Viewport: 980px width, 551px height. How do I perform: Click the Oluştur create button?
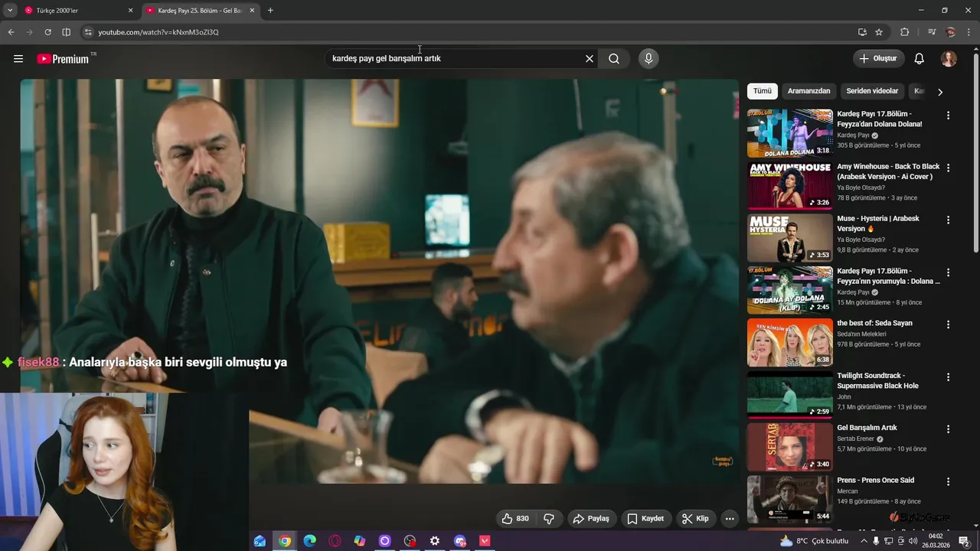[879, 59]
